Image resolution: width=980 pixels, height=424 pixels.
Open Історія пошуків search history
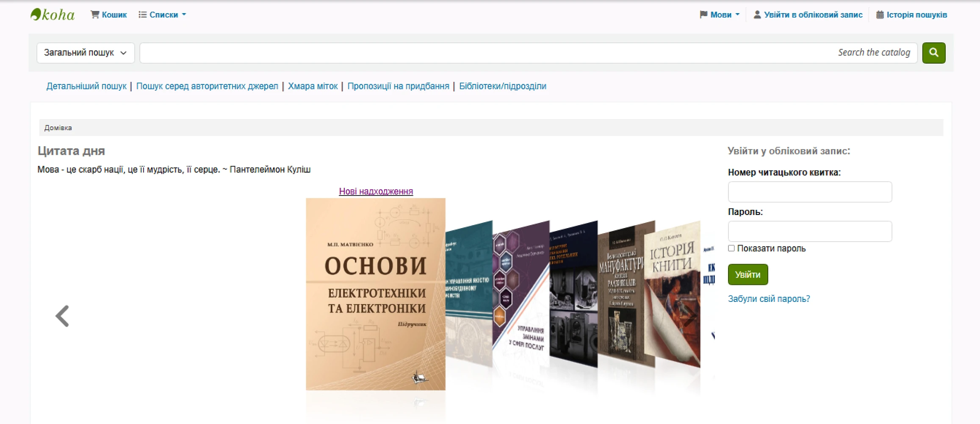[x=911, y=15]
